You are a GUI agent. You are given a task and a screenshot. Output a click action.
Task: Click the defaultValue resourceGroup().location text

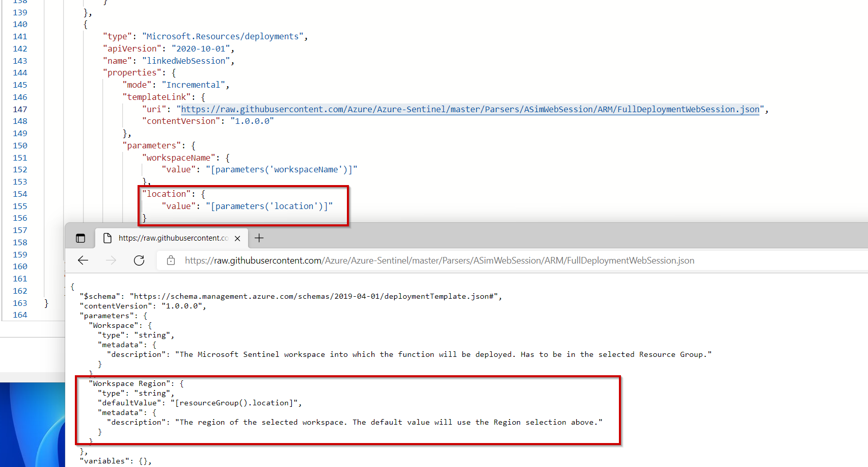pyautogui.click(x=235, y=403)
